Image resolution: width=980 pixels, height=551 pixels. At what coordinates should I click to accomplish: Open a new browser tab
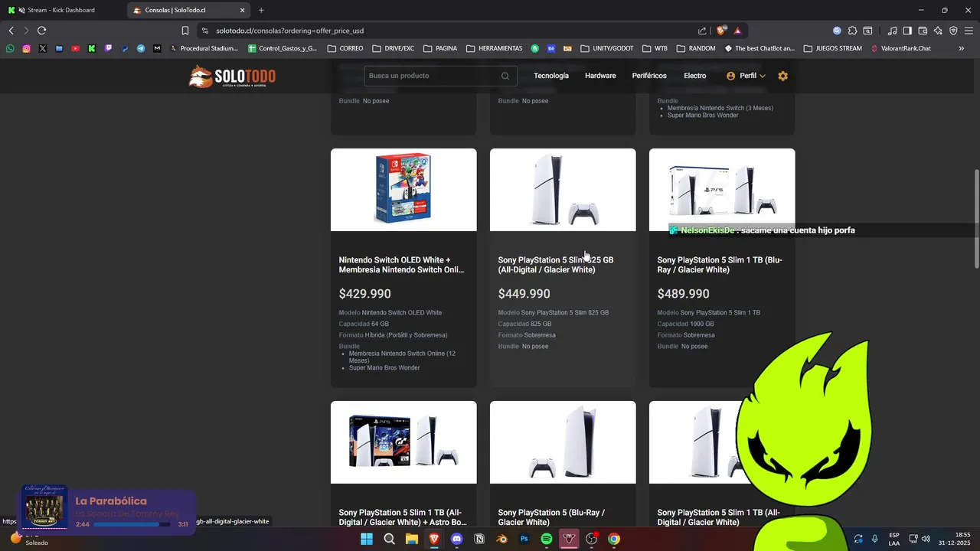pos(261,10)
